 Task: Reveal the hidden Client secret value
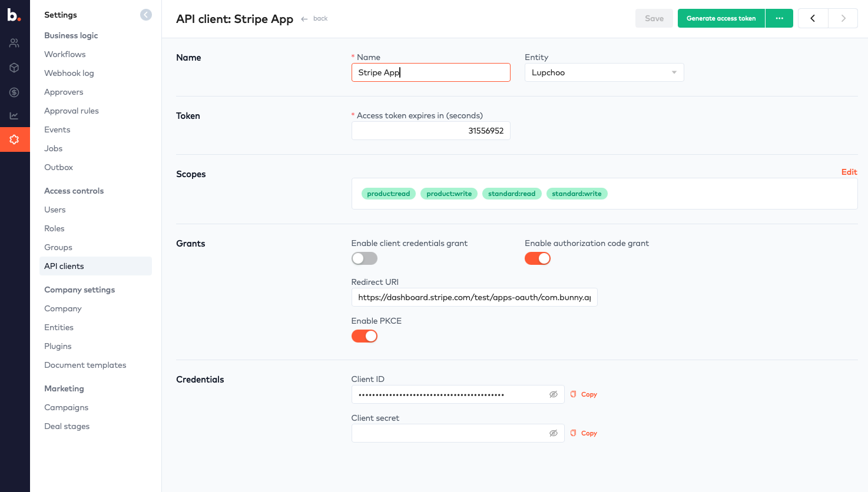pos(554,433)
